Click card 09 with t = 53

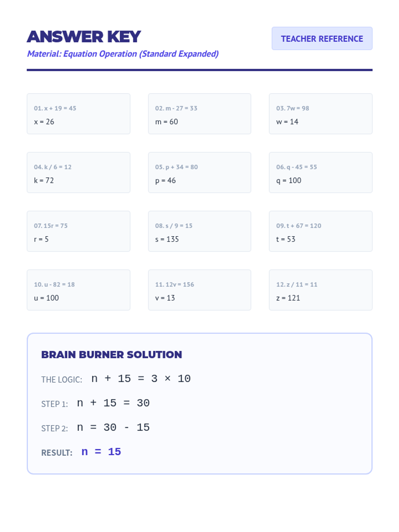pos(321,231)
